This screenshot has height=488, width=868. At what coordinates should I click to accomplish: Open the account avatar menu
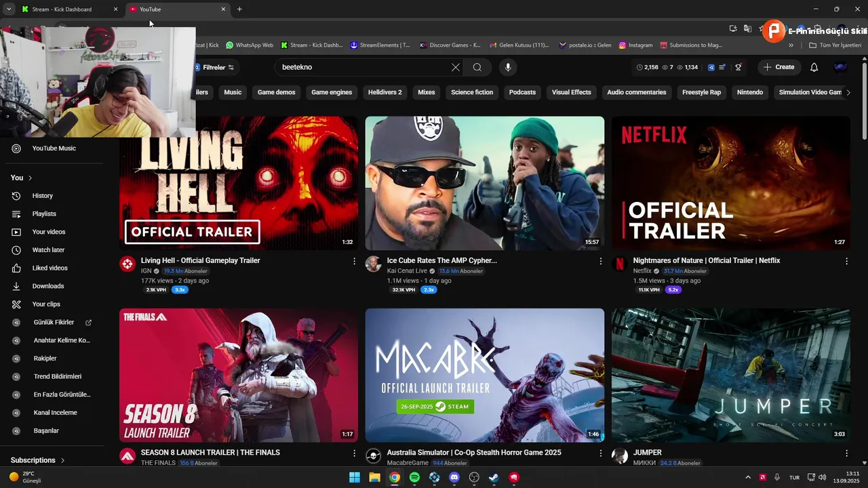click(x=840, y=67)
